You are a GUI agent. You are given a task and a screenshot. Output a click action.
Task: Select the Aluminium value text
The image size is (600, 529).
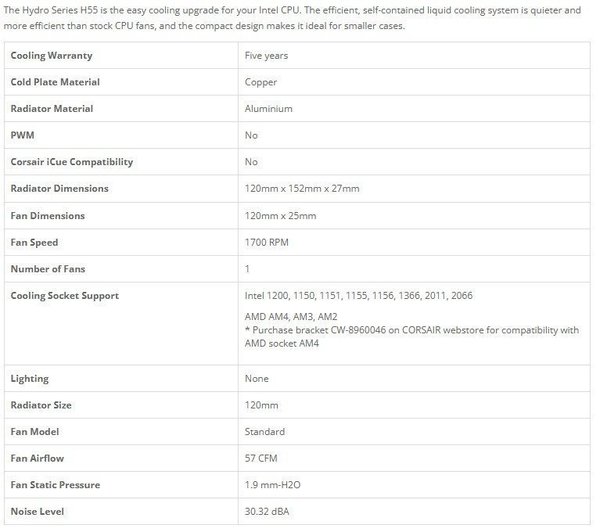click(x=269, y=109)
